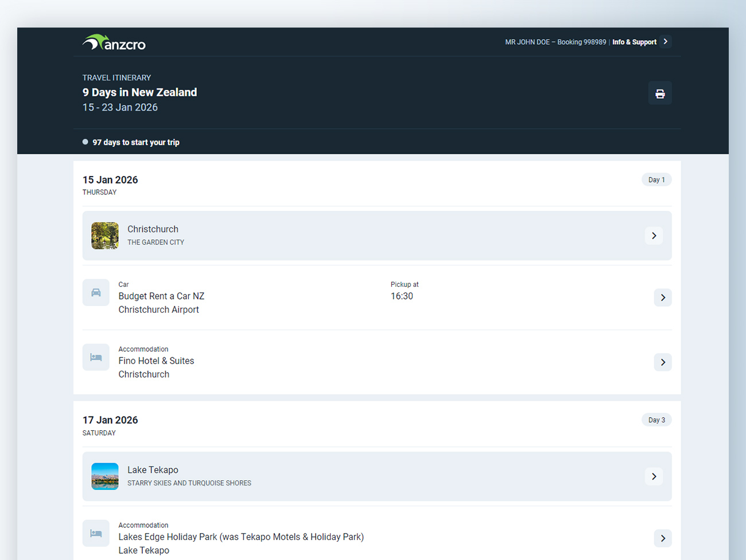Click the 9 Days in New Zealand heading

pos(139,92)
